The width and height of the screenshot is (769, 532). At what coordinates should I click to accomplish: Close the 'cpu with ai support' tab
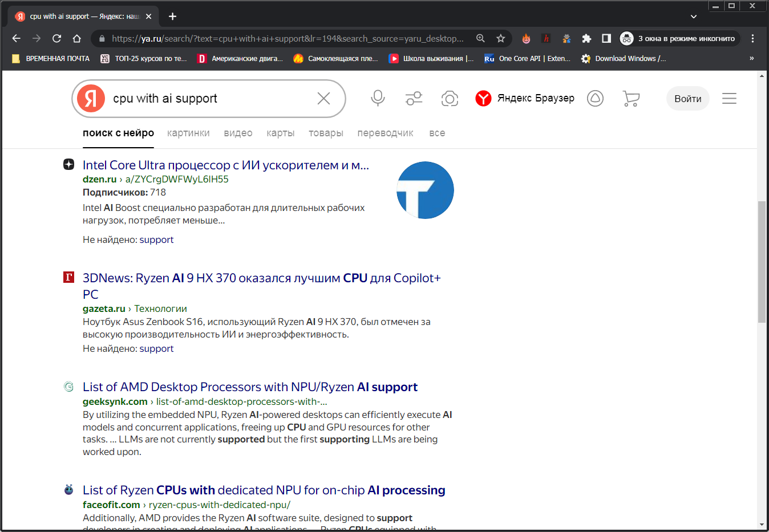(x=148, y=17)
